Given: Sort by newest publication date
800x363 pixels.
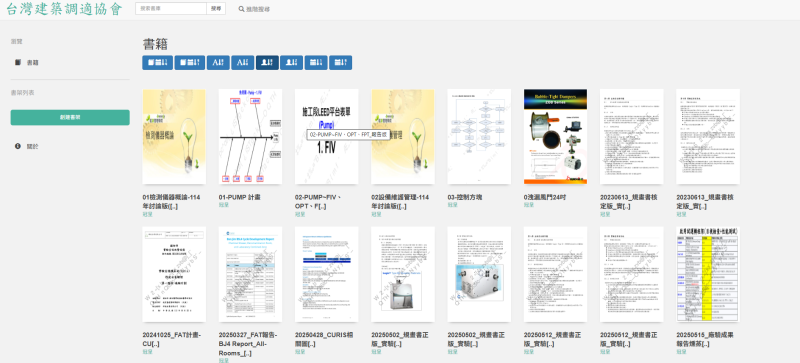Looking at the screenshot, I should click(316, 63).
